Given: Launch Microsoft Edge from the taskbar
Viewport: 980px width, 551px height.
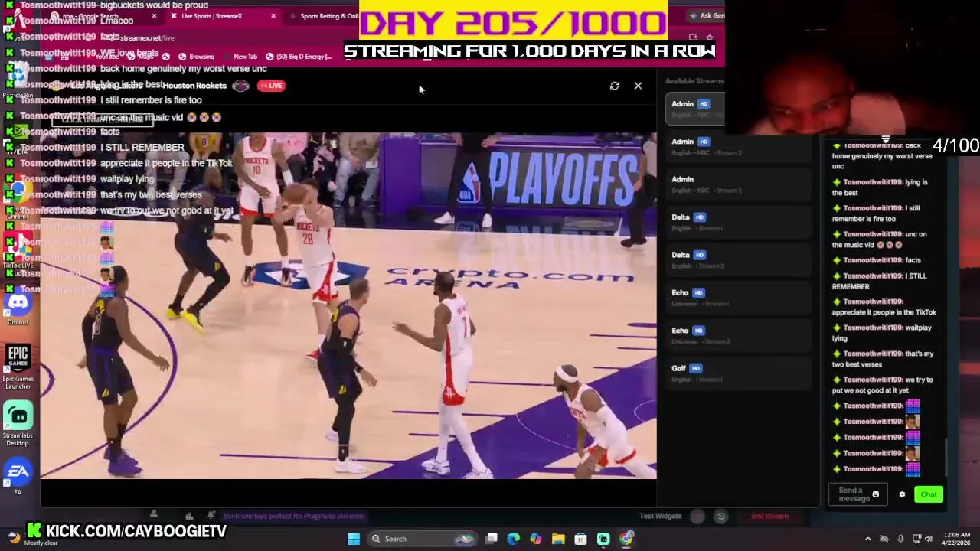Looking at the screenshot, I should 514,539.
